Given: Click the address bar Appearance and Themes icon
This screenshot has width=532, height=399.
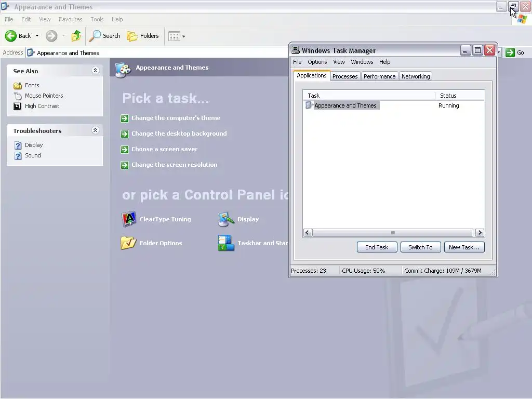Looking at the screenshot, I should coord(31,52).
